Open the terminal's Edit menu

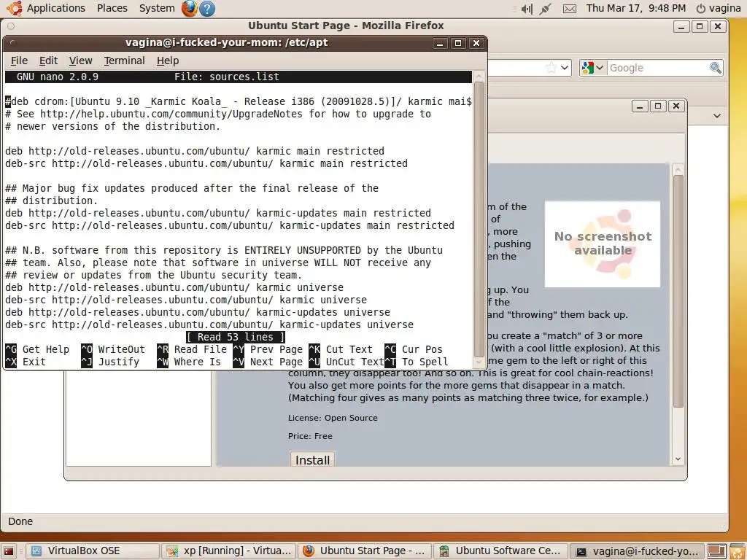48,61
